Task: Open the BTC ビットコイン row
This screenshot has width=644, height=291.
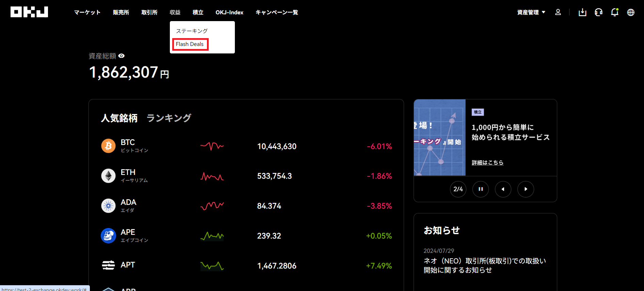Action: (x=246, y=146)
